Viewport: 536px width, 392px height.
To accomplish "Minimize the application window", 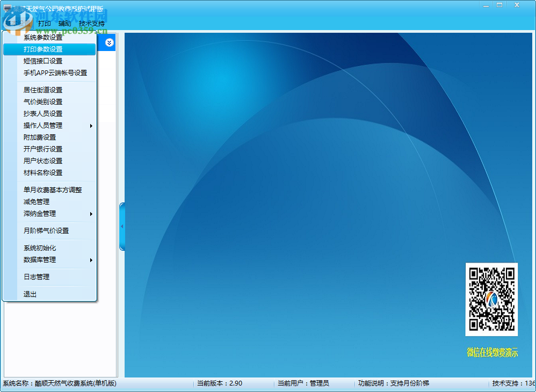I will tap(486, 5).
